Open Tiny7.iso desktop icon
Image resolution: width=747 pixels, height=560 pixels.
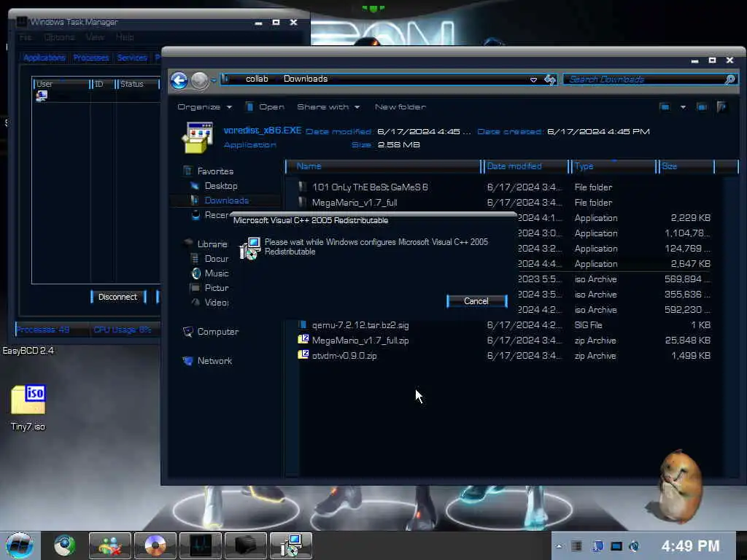[x=28, y=407]
